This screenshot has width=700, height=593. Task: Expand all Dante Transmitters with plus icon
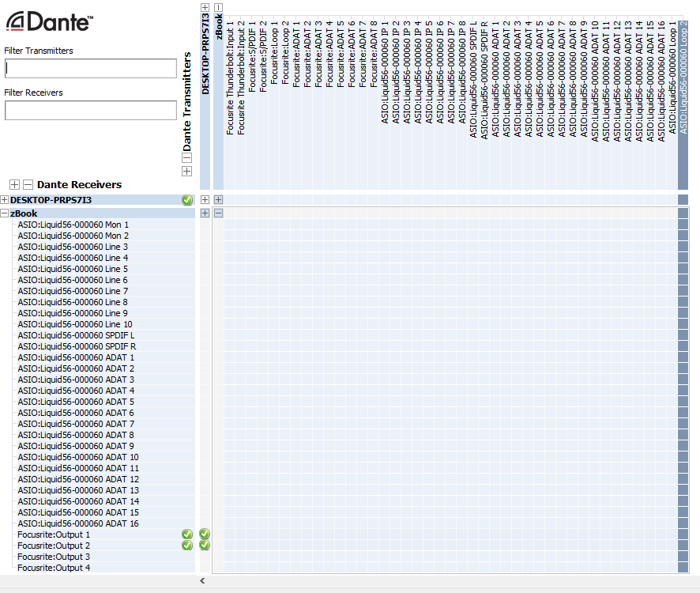187,171
